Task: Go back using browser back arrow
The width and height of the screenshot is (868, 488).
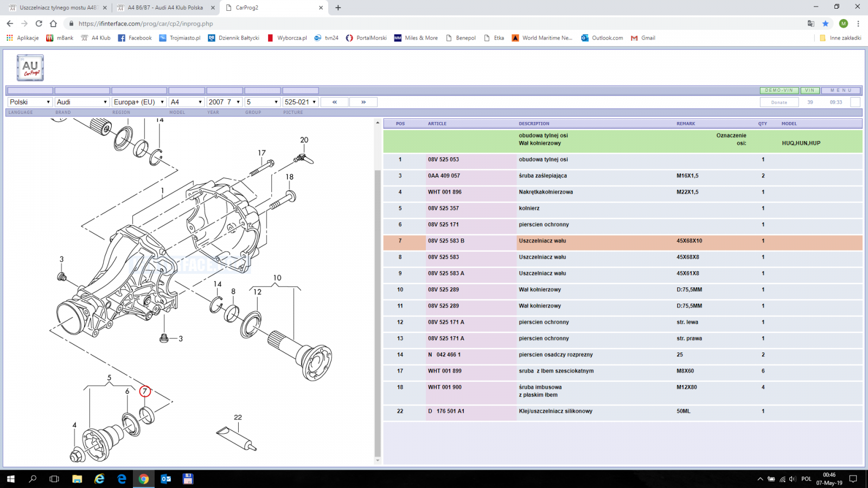Action: click(10, 23)
